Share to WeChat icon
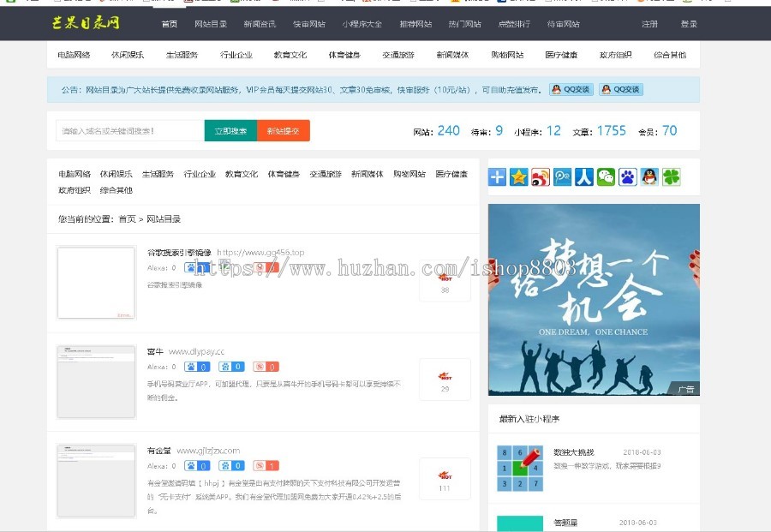The image size is (771, 532). point(604,177)
